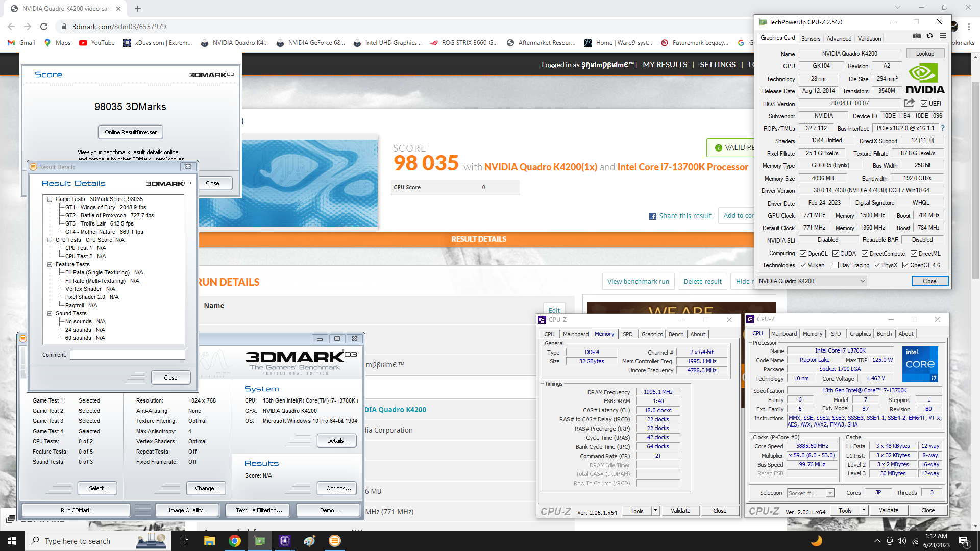
Task: Click Delete result button
Action: (702, 282)
